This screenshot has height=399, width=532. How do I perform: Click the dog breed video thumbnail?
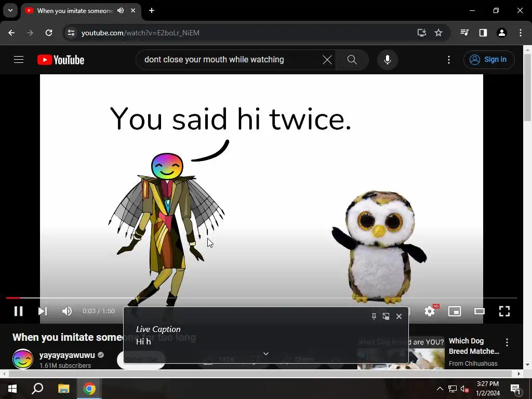click(x=401, y=353)
